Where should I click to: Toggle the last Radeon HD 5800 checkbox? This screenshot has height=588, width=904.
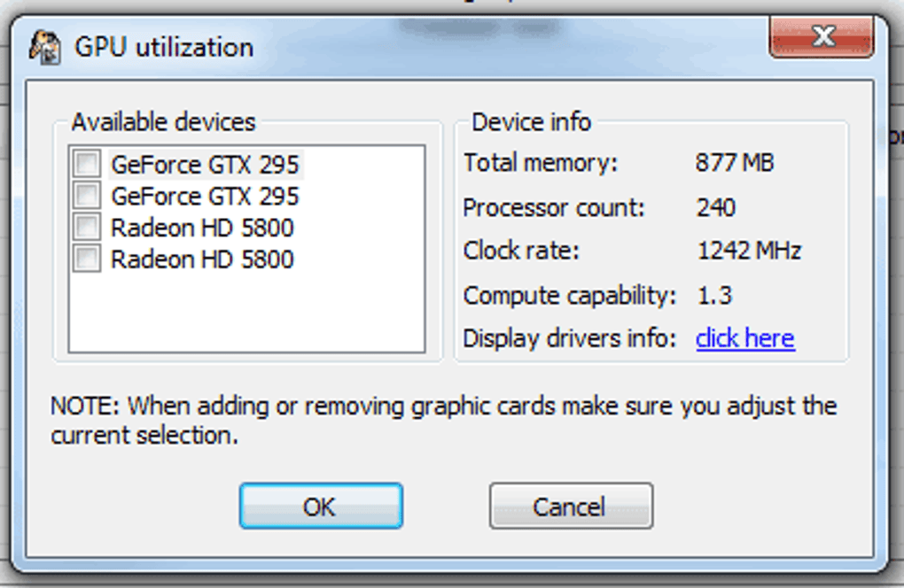click(x=87, y=259)
